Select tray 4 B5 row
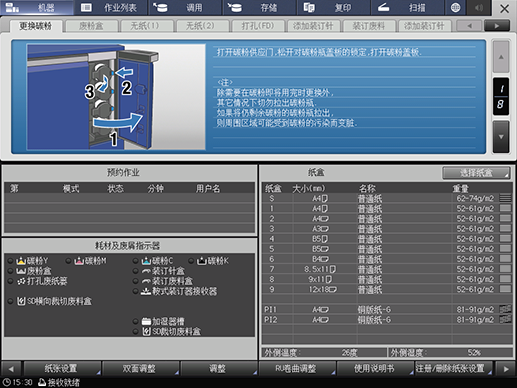This screenshot has height=388, width=517. pyautogui.click(x=387, y=239)
